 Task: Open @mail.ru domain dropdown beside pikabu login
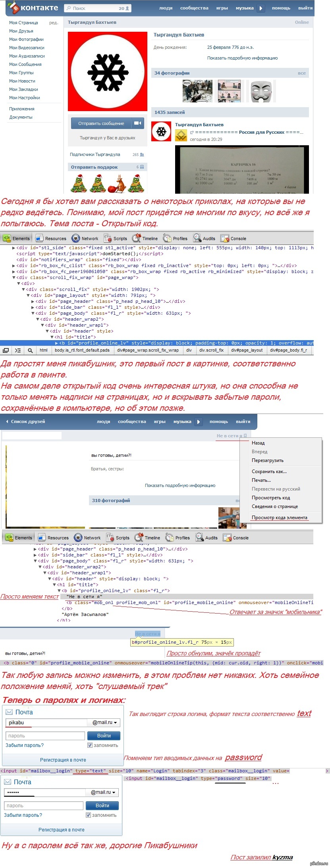104,722
